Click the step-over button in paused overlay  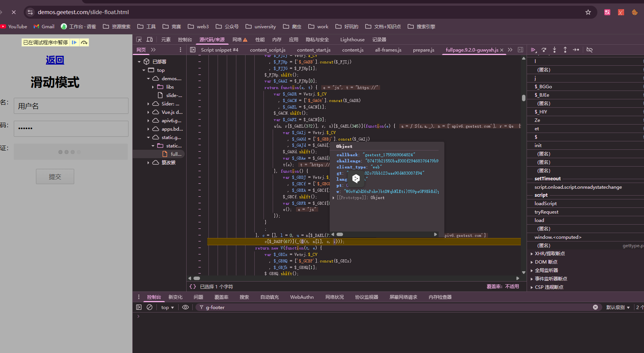tap(84, 42)
